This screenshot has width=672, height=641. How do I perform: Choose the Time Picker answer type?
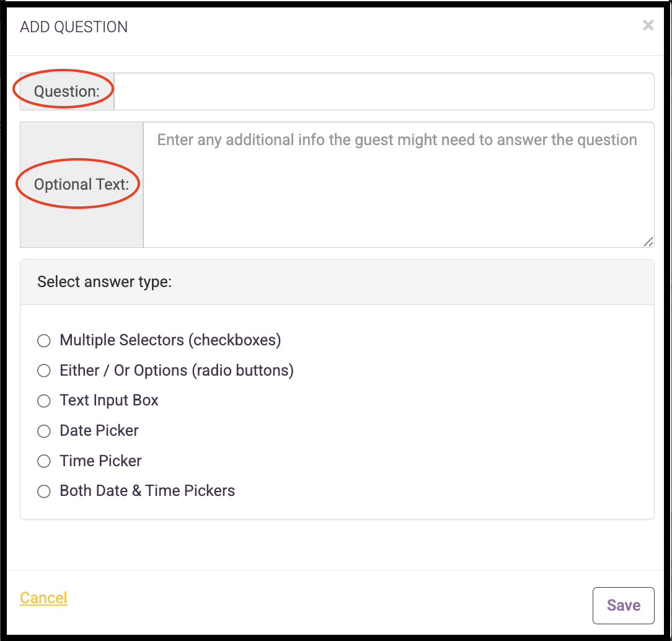(x=44, y=461)
